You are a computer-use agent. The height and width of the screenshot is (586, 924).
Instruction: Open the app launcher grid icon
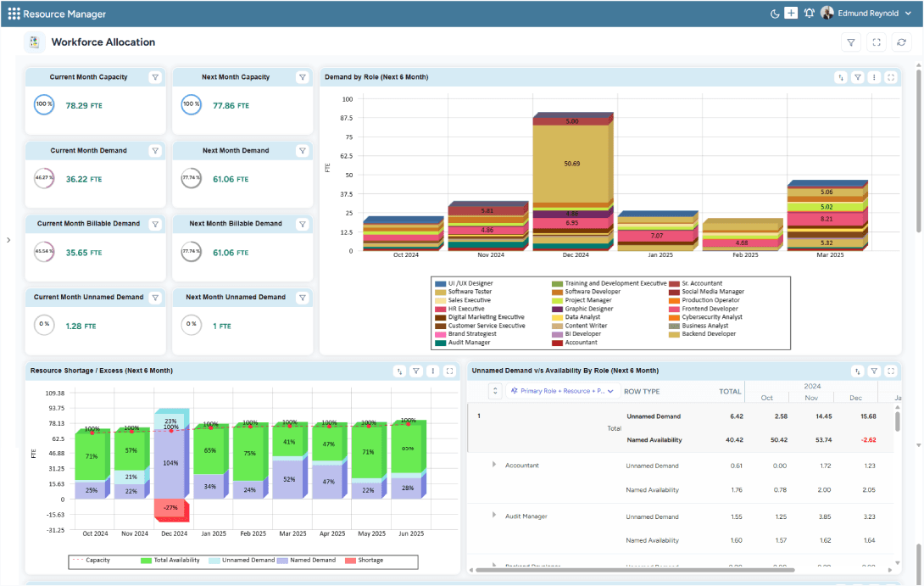[14, 14]
